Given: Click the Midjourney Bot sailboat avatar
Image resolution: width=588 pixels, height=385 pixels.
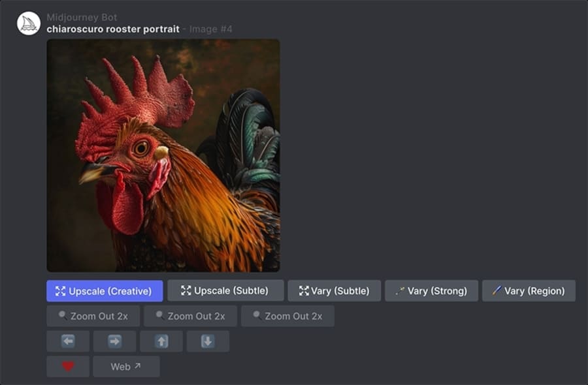Looking at the screenshot, I should coord(29,23).
